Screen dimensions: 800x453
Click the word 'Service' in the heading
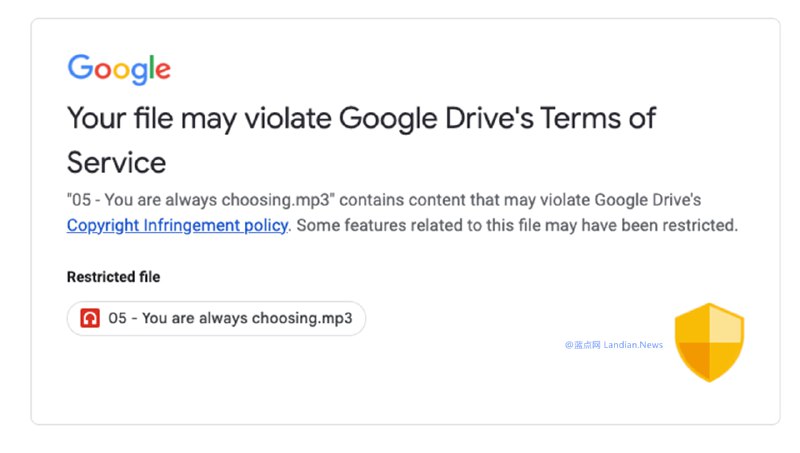[116, 161]
